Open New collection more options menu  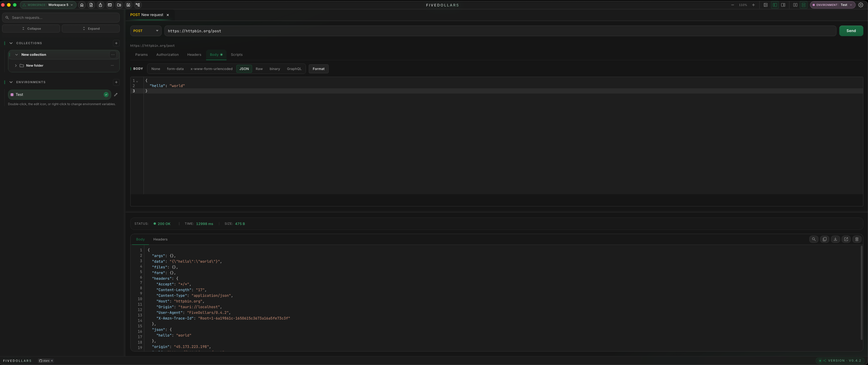pyautogui.click(x=113, y=55)
